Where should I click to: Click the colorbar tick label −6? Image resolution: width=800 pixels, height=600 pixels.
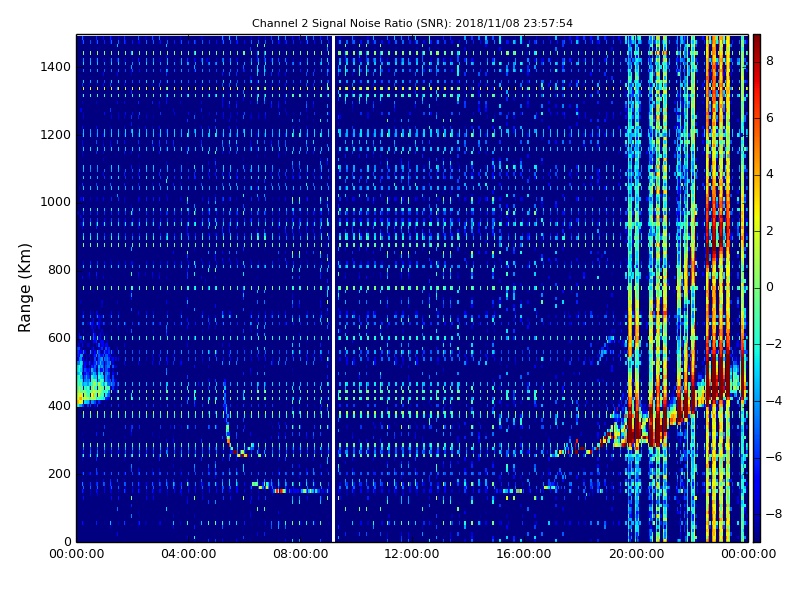point(774,457)
